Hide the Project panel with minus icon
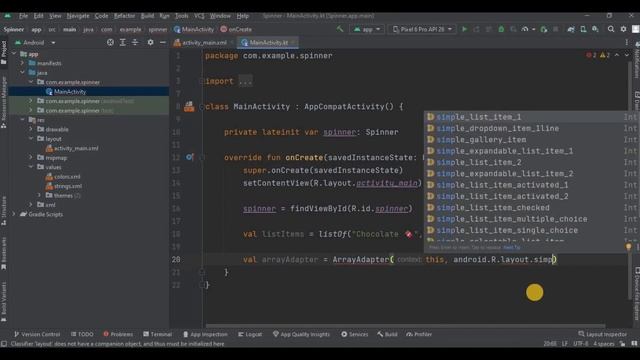This screenshot has height=360, width=640. [162, 42]
